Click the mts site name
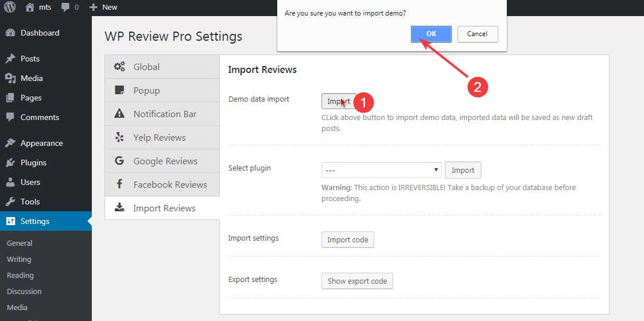This screenshot has height=321, width=644. coord(45,7)
